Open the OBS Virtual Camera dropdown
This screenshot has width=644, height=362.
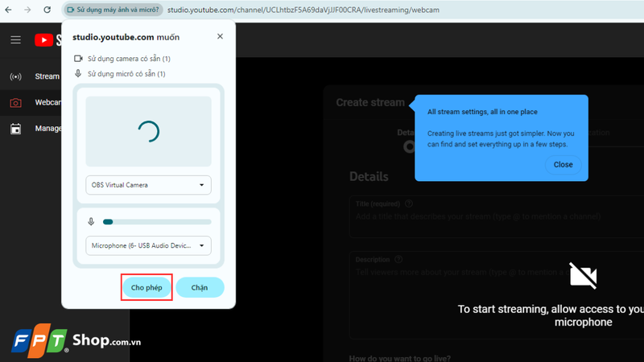pos(148,185)
